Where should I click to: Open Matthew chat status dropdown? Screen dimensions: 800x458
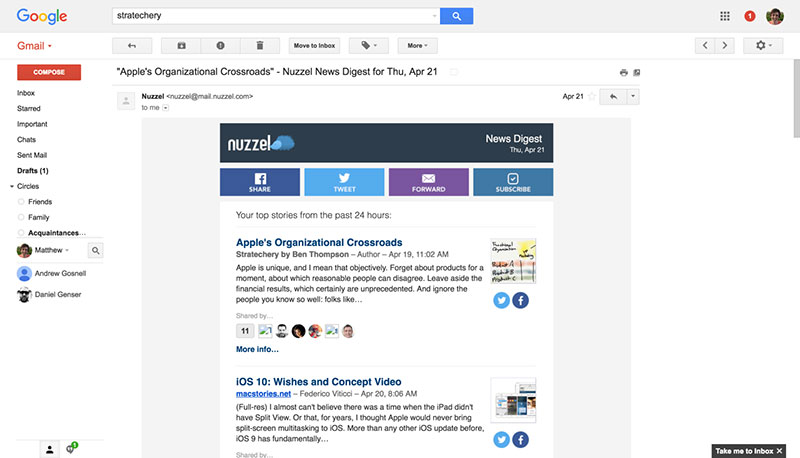[x=66, y=250]
